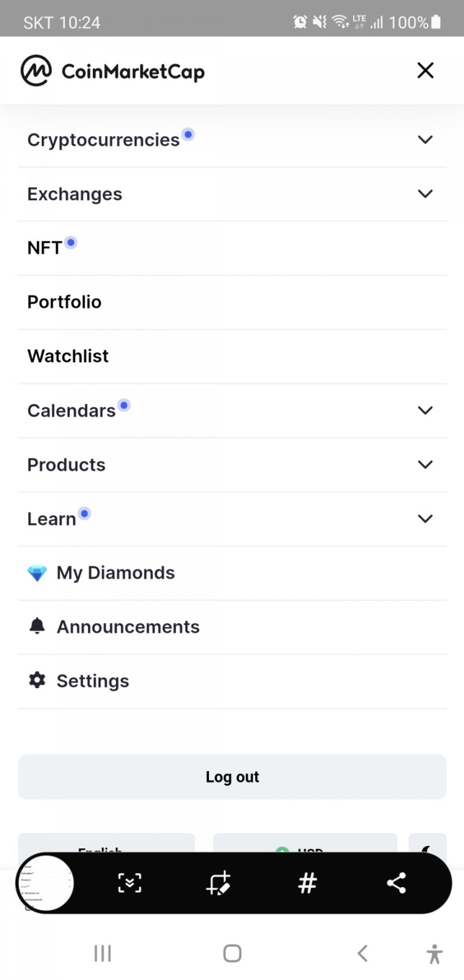
Task: Tap the Settings gear icon
Action: click(x=37, y=681)
